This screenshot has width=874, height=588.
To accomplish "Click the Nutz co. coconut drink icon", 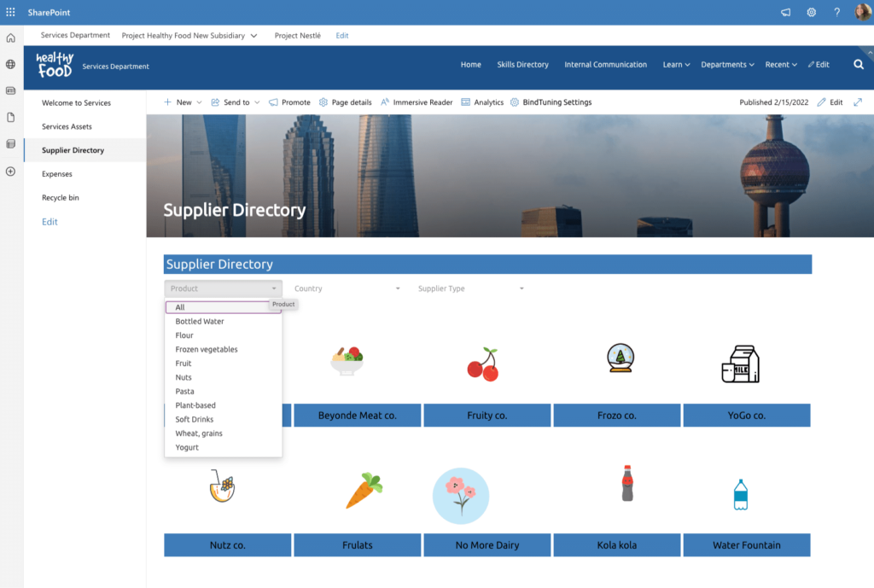I will [x=223, y=486].
